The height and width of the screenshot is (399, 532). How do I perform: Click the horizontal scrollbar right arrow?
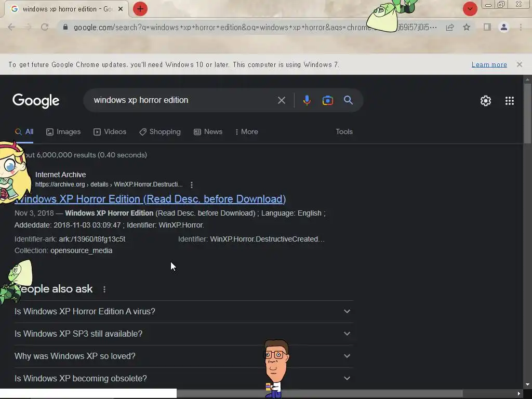point(518,394)
